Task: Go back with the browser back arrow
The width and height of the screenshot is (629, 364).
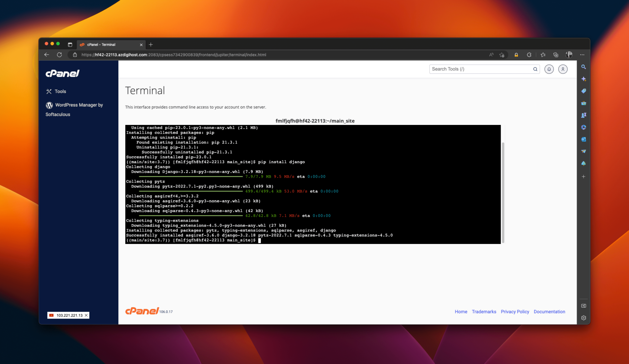Action: click(47, 54)
